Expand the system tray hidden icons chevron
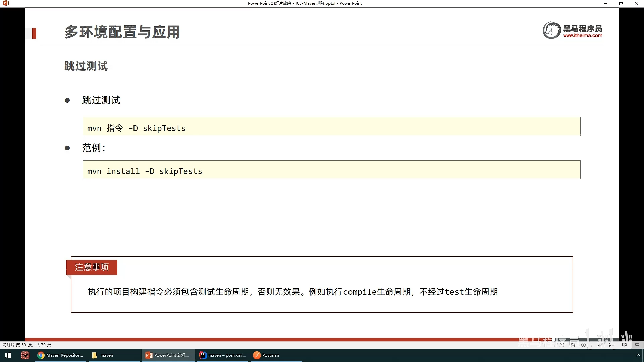 [638, 355]
